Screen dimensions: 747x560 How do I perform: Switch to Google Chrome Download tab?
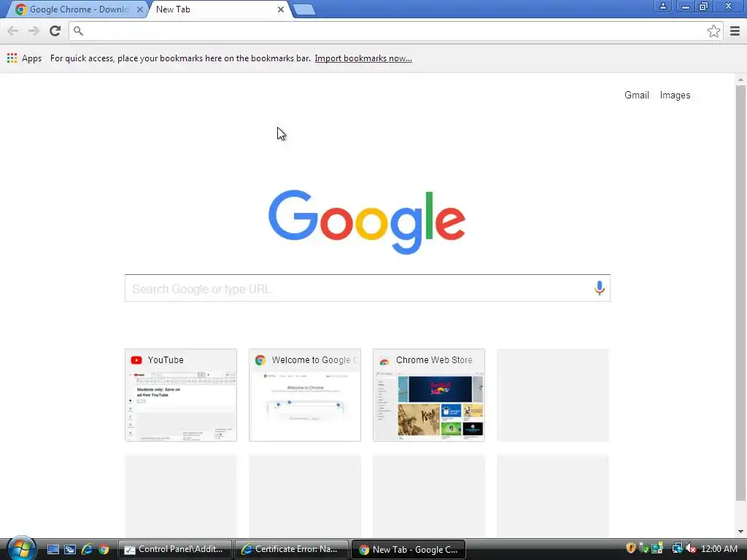click(76, 9)
